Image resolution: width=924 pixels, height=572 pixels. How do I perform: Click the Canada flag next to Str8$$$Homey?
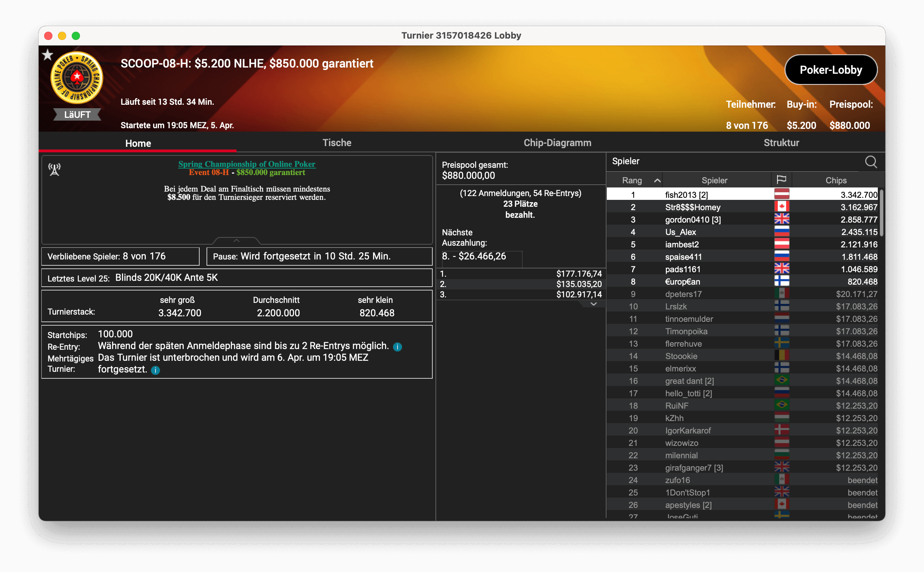point(781,207)
